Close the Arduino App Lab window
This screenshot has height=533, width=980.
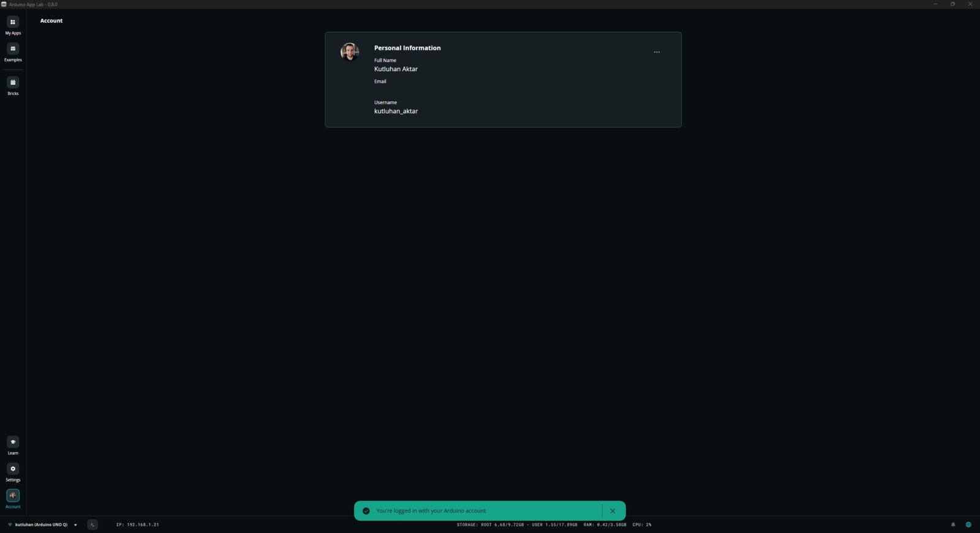coord(970,4)
